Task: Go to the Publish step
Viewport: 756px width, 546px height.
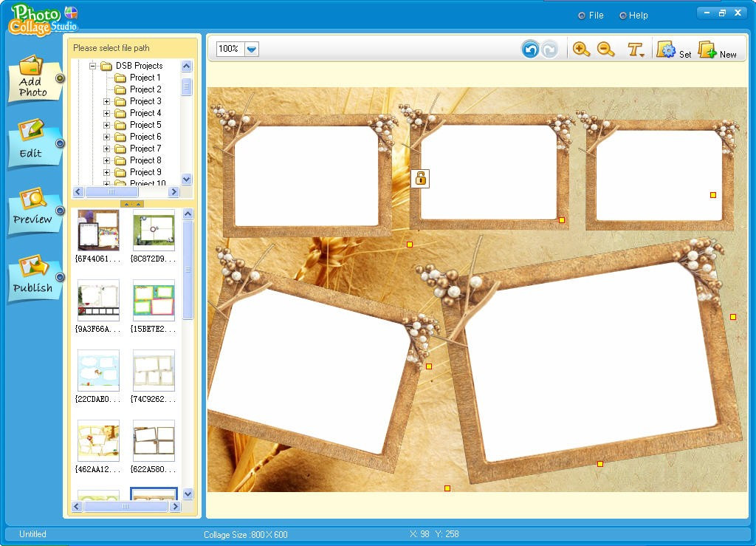Action: pos(34,277)
